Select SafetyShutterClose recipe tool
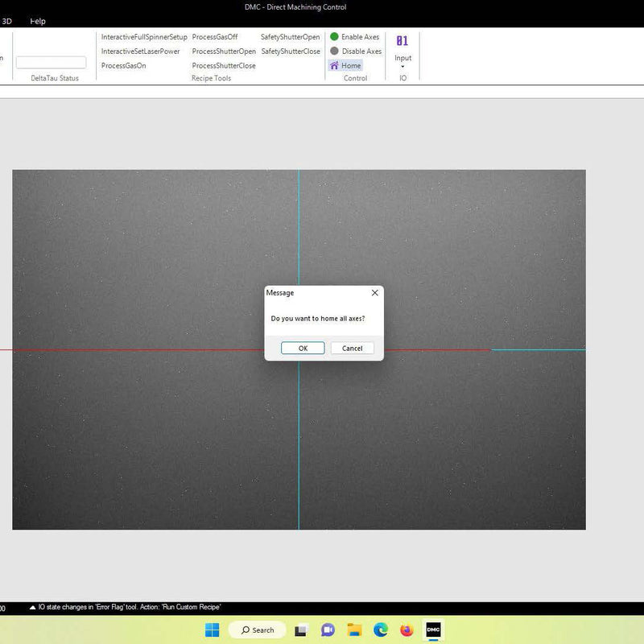This screenshot has width=644, height=644. pos(291,52)
